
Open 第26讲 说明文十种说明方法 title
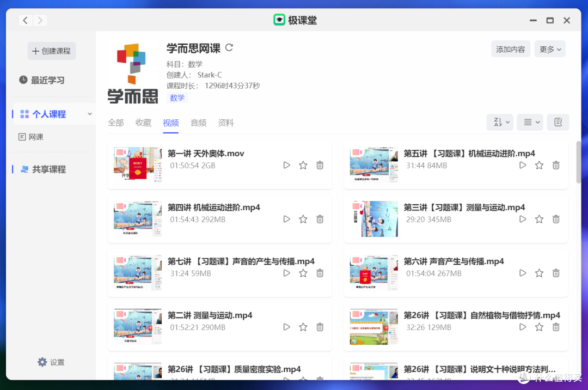click(480, 369)
